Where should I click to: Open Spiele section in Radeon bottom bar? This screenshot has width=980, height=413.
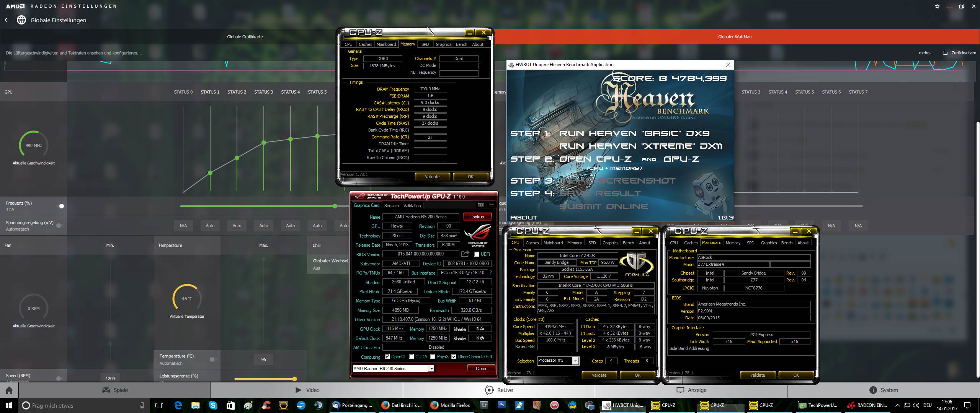(x=115, y=390)
